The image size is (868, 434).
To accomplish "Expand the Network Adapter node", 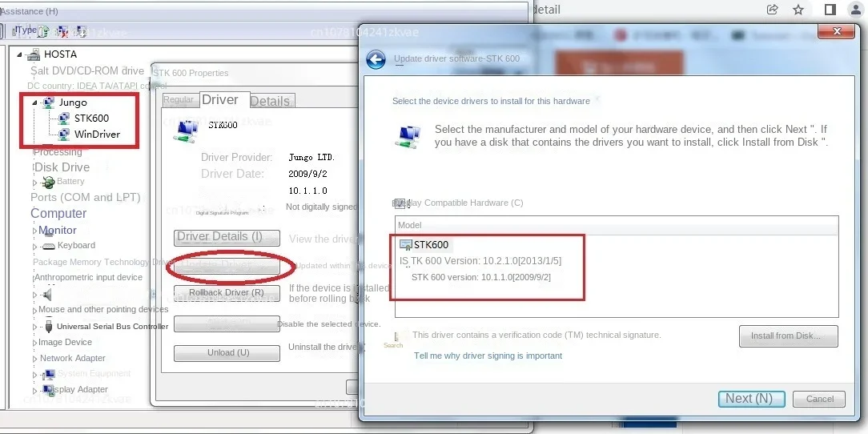I will (35, 359).
